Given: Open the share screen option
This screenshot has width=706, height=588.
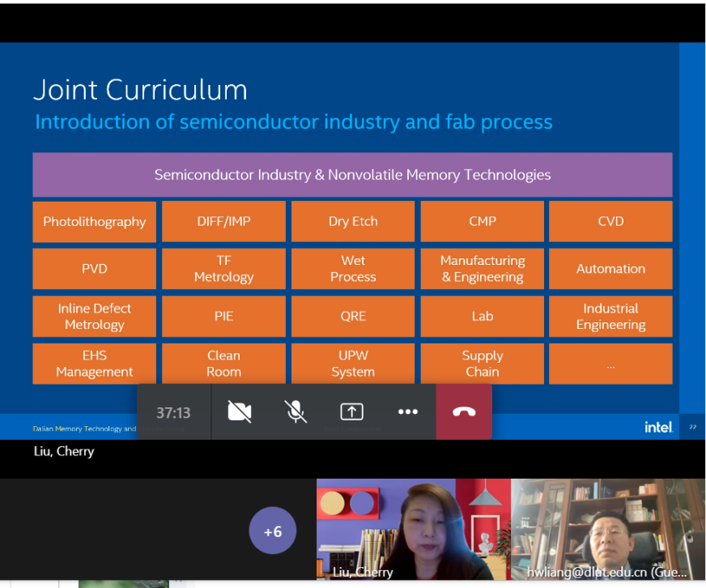Looking at the screenshot, I should click(351, 411).
